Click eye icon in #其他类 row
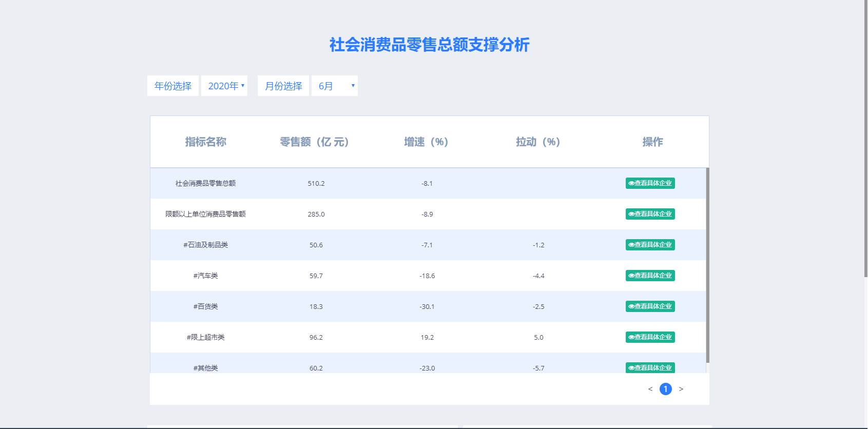Screen dimensions: 868x429 tap(631, 367)
